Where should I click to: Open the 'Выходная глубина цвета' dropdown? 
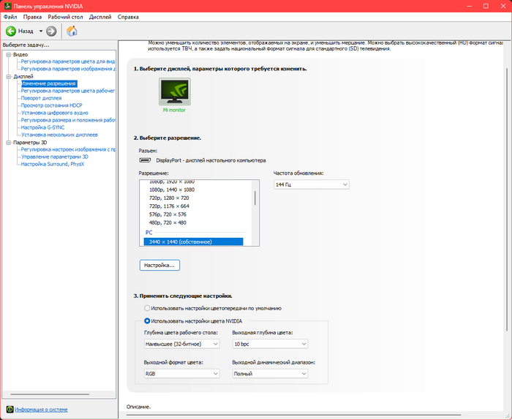[x=270, y=344]
